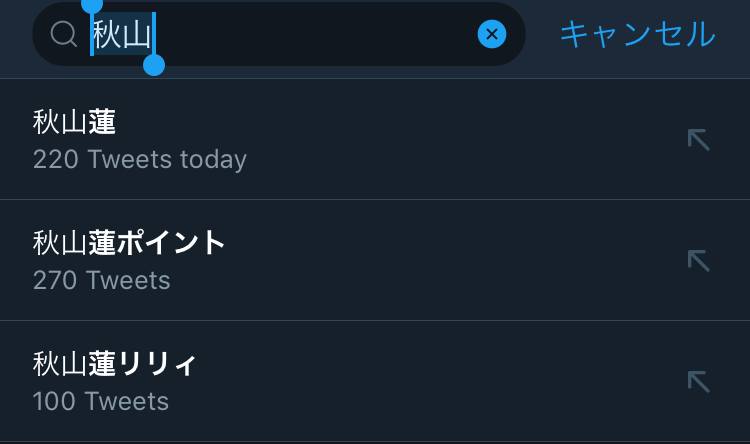Choose the 秋山蓮リリィ suggestion
This screenshot has width=750, height=444.
[x=115, y=364]
